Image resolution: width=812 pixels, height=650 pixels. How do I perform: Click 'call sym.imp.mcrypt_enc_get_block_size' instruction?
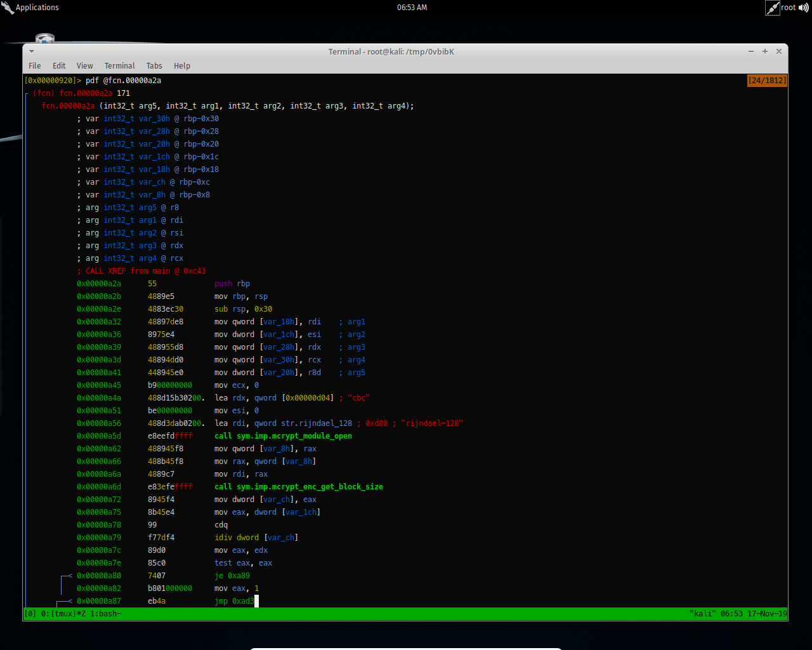pos(299,487)
